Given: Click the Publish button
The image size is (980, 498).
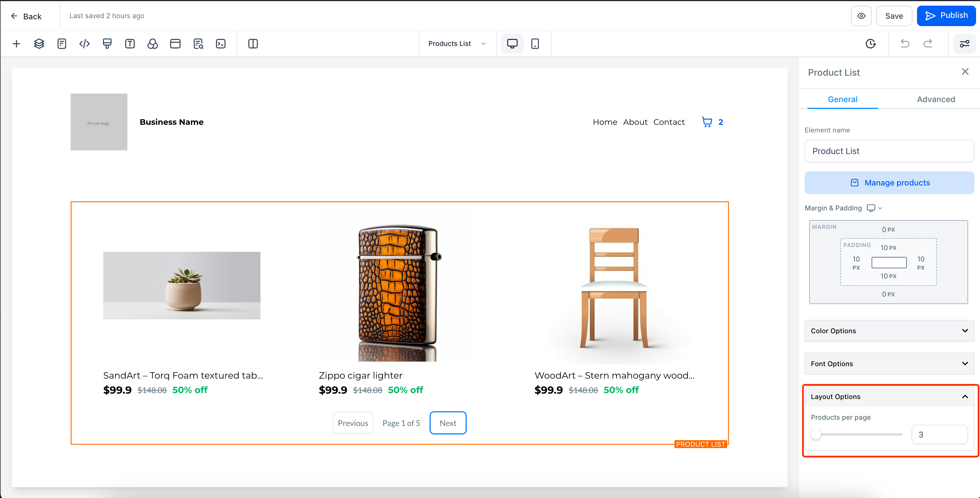Looking at the screenshot, I should tap(946, 16).
